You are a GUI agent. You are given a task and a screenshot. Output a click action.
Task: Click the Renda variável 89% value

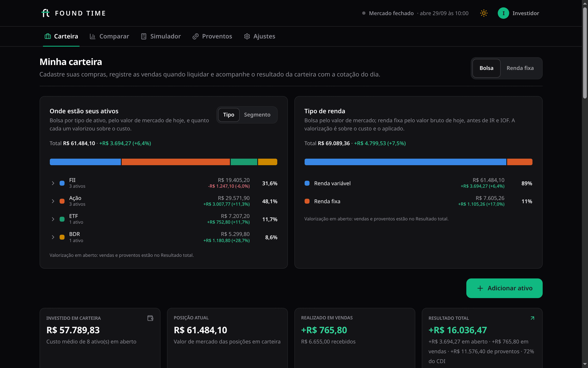[x=527, y=183]
